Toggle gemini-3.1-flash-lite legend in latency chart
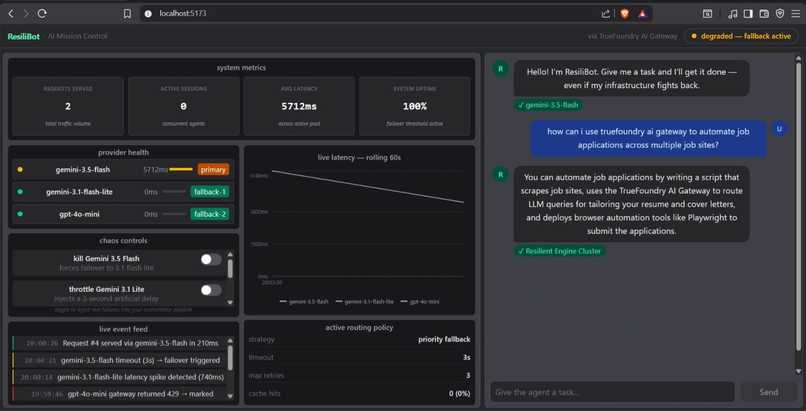 (364, 302)
